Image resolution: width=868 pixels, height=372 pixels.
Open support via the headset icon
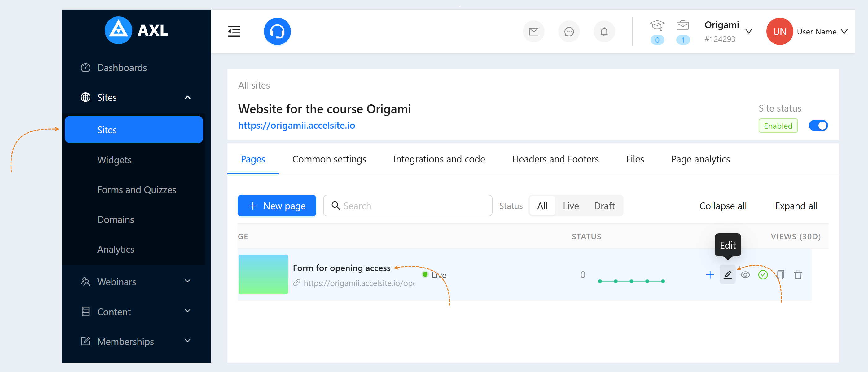point(277,31)
